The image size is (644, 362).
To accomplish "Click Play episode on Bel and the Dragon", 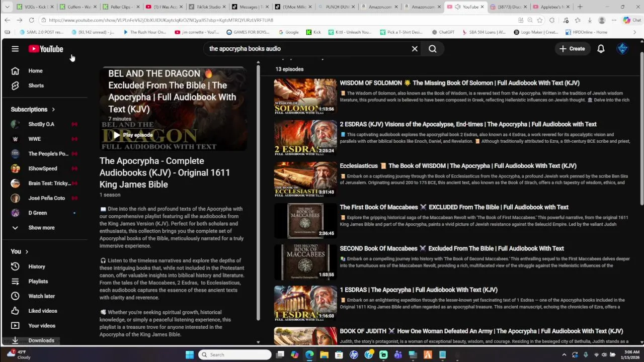I will click(x=133, y=135).
